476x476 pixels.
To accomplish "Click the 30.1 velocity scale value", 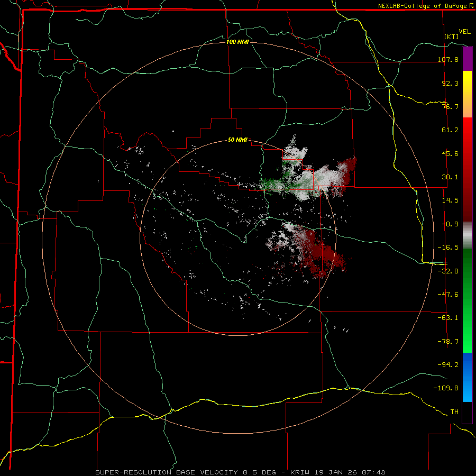I will 450,177.
